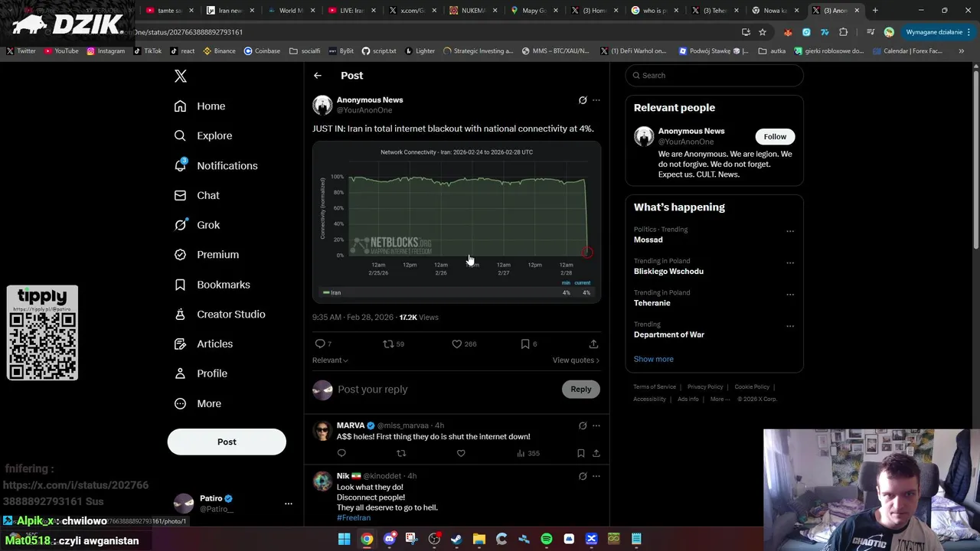The width and height of the screenshot is (980, 551).
Task: Open Grok from the sidebar
Action: coord(197,225)
